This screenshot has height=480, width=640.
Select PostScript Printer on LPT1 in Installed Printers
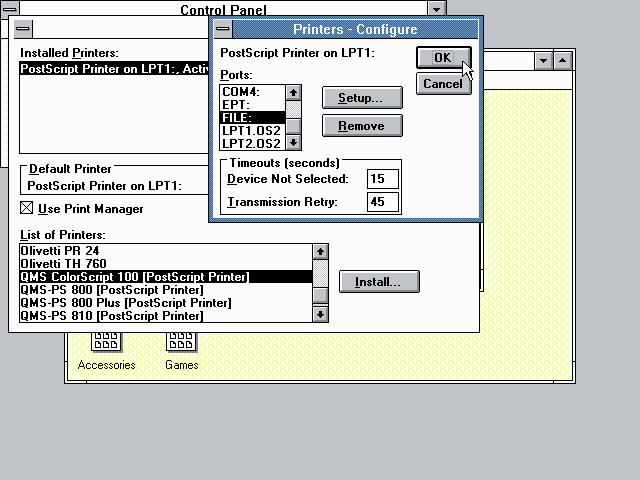[114, 69]
